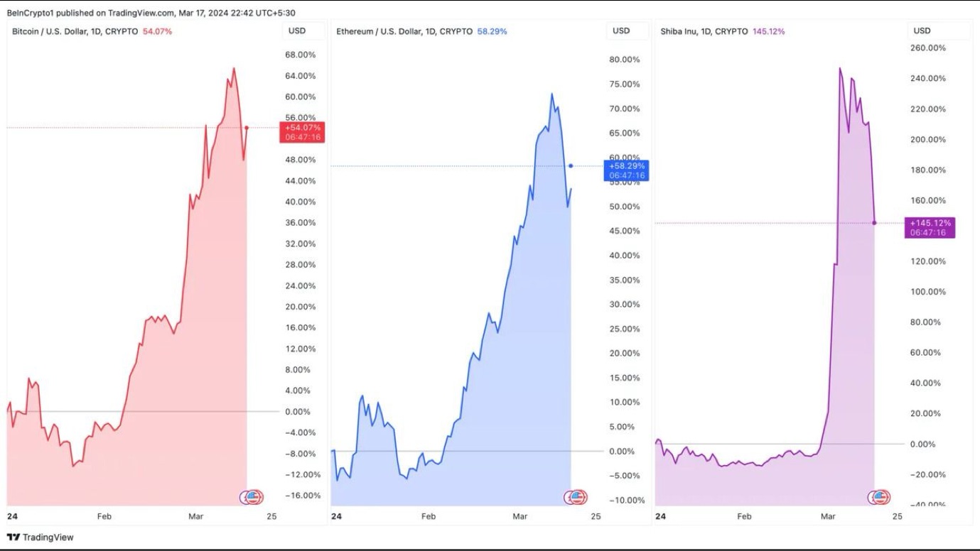This screenshot has height=551, width=980.
Task: Click the red +54.07% price label
Action: tap(303, 132)
